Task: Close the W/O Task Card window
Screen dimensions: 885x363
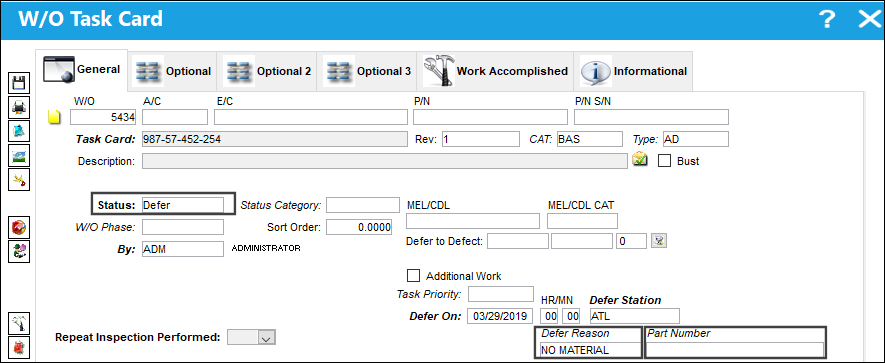Action: 868,20
